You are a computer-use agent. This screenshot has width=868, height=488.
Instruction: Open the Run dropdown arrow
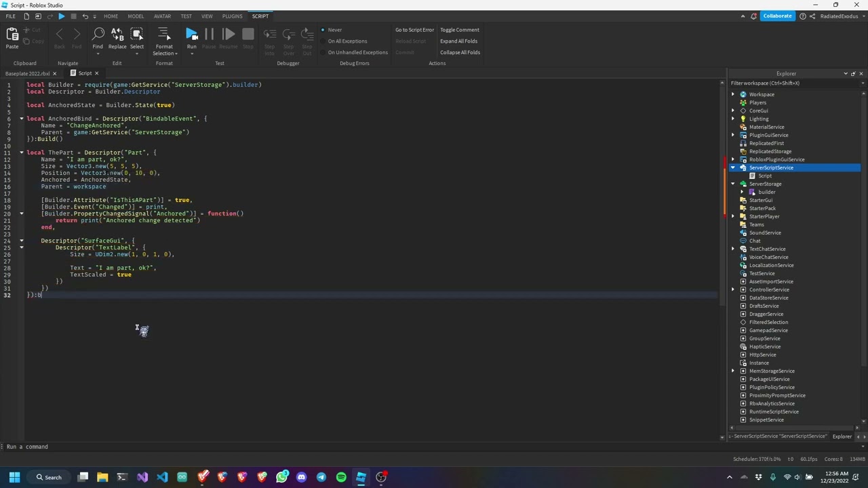192,54
